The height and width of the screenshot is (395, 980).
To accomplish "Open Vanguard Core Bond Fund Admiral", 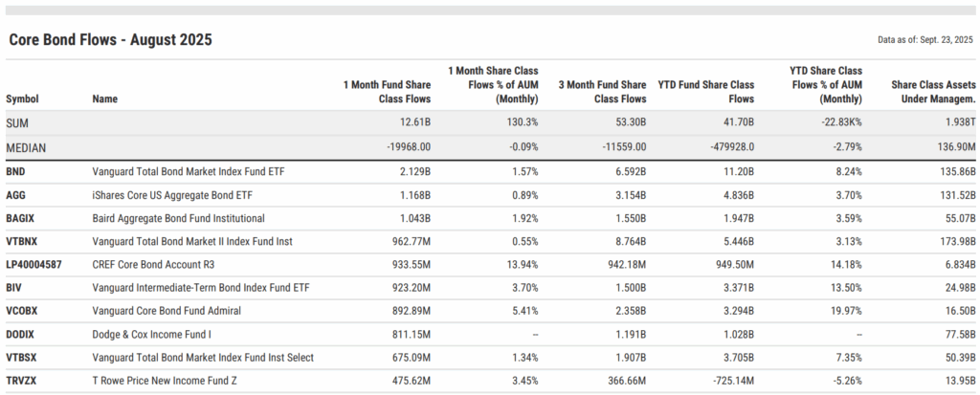I will (167, 311).
